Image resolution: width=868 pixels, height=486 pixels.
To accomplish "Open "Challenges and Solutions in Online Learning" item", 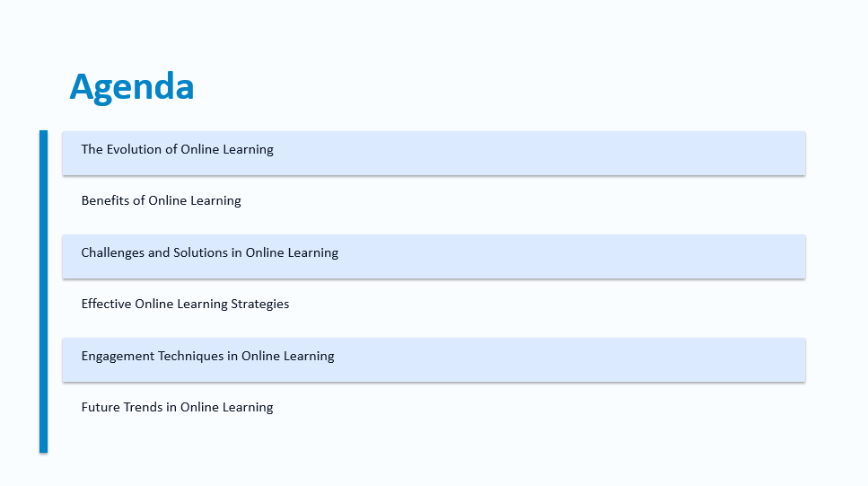I will click(209, 253).
